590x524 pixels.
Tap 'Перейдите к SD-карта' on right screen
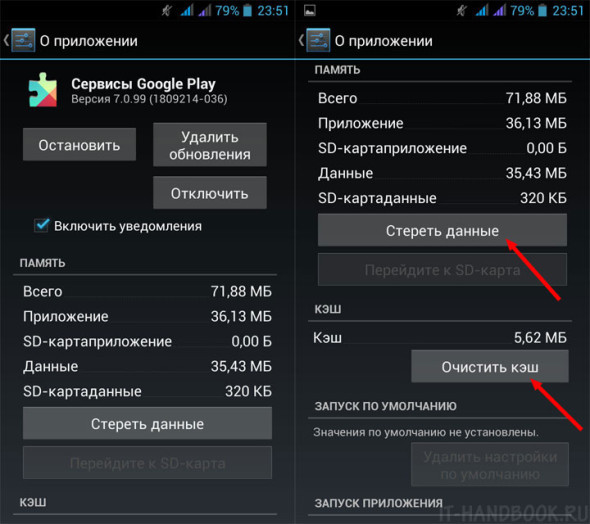click(x=442, y=270)
